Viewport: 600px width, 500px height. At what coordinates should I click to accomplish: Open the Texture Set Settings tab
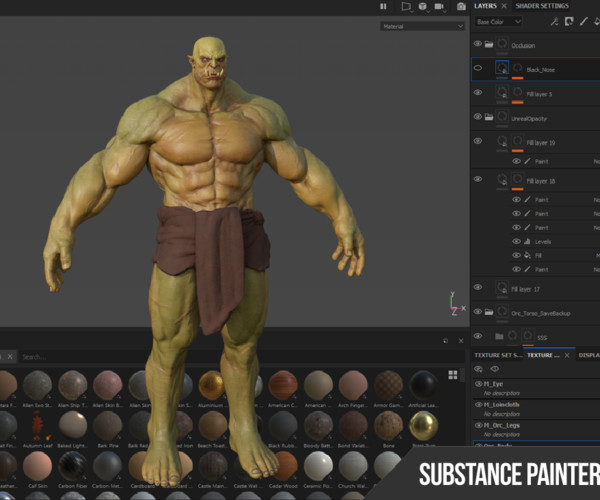pyautogui.click(x=498, y=355)
